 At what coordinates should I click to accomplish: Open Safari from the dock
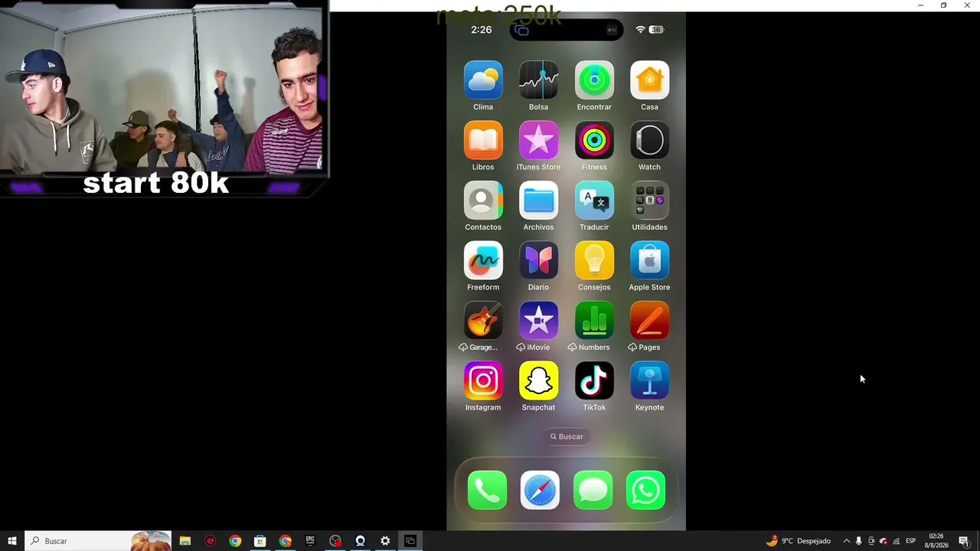tap(540, 491)
